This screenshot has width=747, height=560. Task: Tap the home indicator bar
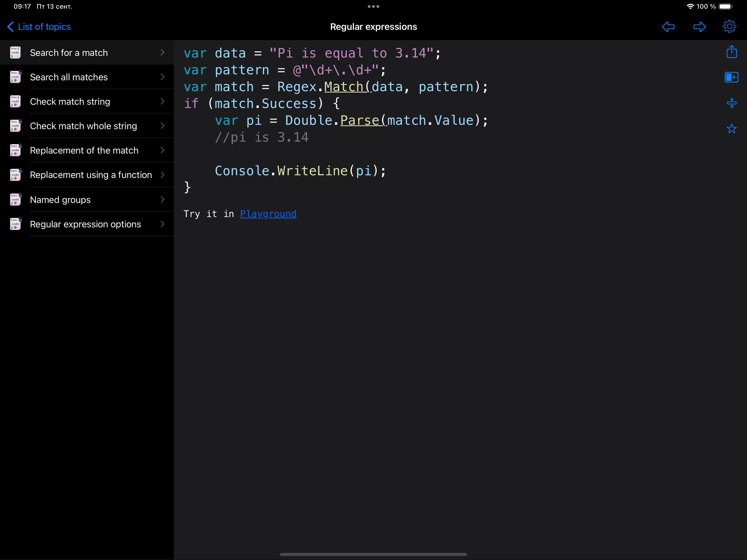click(373, 554)
